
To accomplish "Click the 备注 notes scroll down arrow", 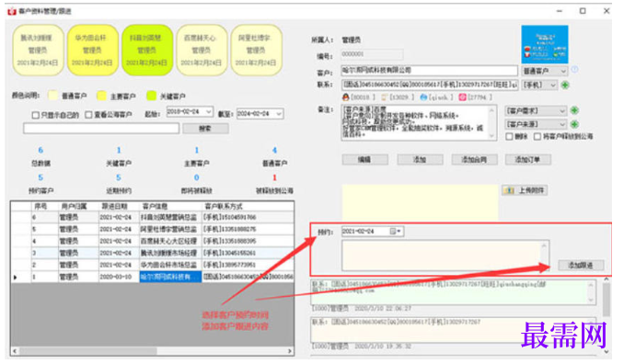I will coord(491,136).
